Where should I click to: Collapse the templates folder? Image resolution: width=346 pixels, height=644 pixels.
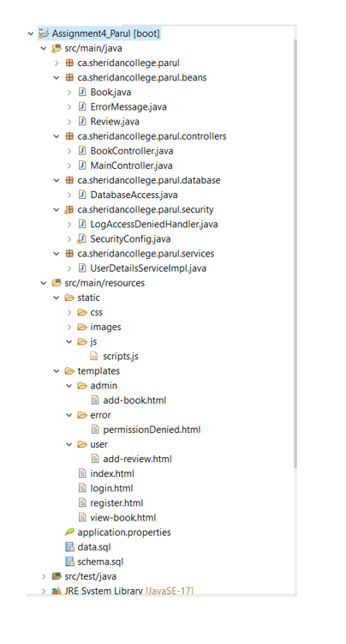tap(57, 370)
